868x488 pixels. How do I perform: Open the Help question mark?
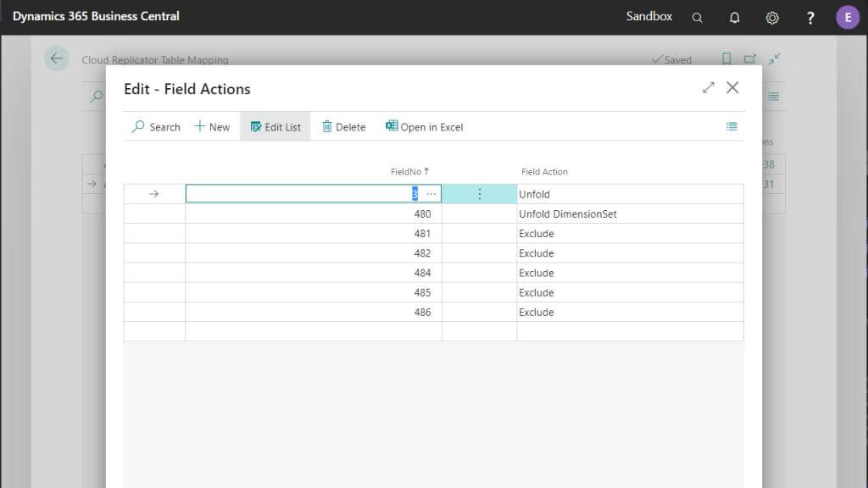(x=810, y=18)
